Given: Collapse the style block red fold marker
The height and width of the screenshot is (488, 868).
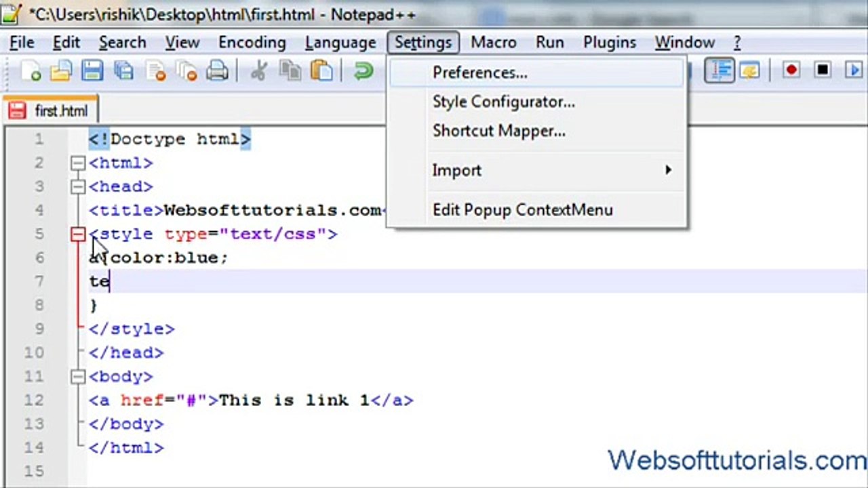Looking at the screenshot, I should 78,234.
